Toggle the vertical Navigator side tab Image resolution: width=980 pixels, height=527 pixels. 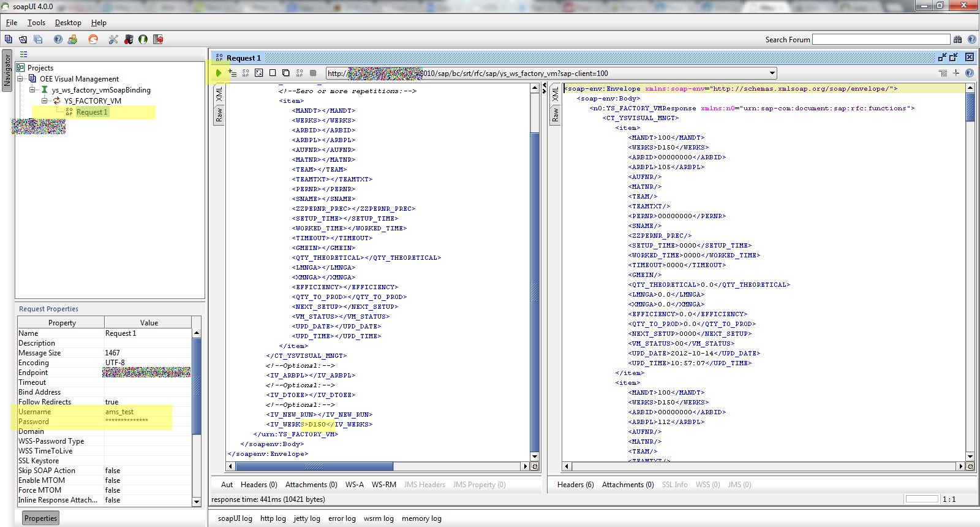[7, 70]
